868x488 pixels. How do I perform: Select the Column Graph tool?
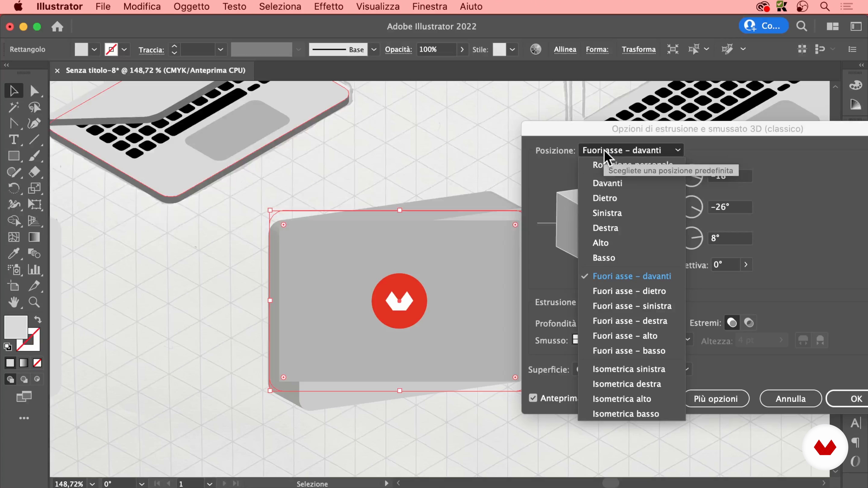(x=34, y=270)
